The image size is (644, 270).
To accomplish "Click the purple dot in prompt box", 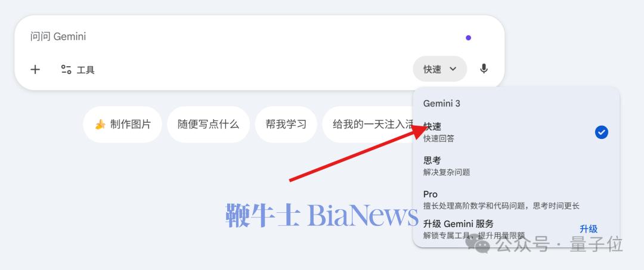I will point(468,38).
